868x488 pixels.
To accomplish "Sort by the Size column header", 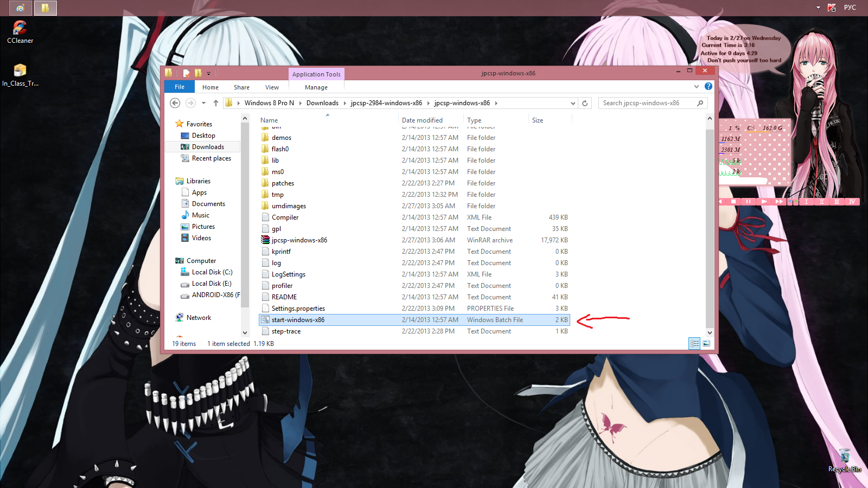I will click(x=538, y=120).
